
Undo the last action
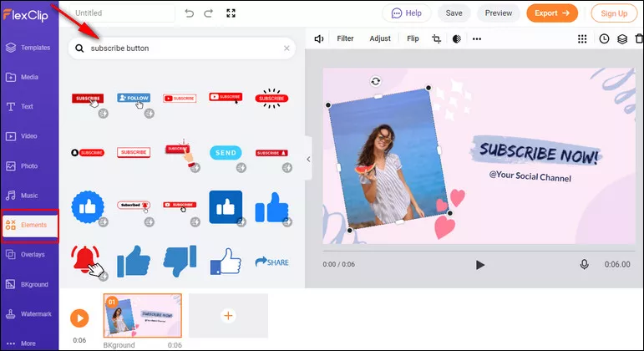pos(189,13)
